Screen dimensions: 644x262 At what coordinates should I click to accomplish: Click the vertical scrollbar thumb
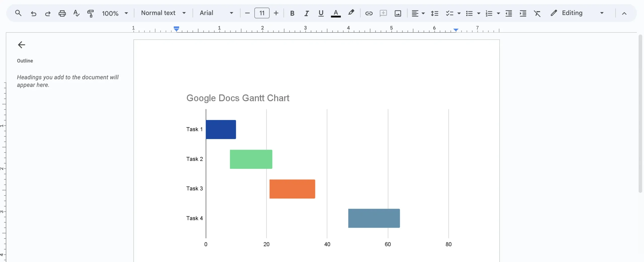click(640, 113)
